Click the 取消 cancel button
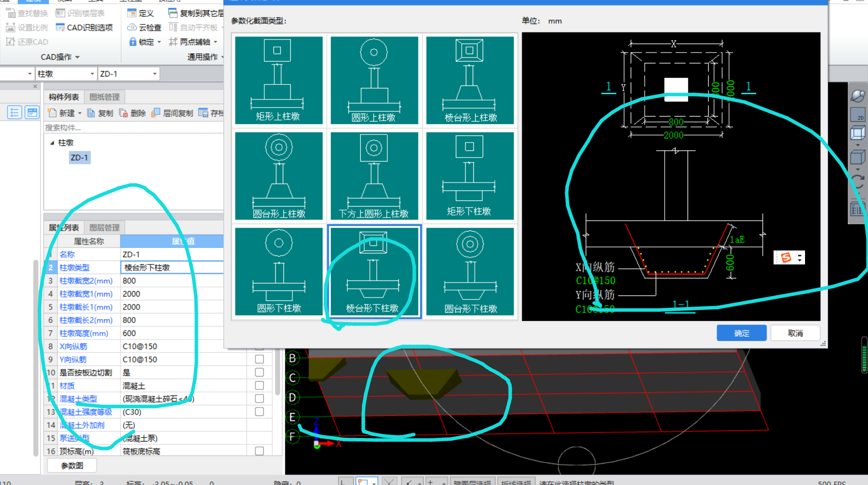This screenshot has height=485, width=868. (795, 333)
